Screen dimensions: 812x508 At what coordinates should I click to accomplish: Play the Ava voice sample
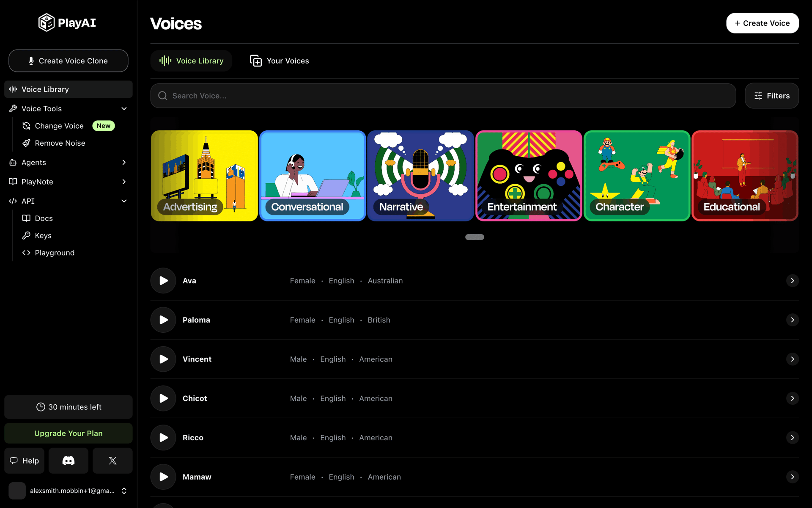point(163,281)
